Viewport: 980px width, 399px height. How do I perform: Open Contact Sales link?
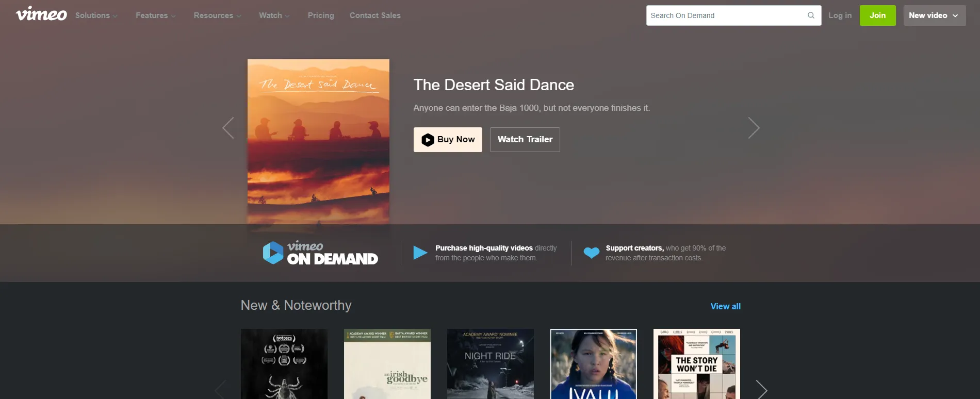(x=375, y=15)
